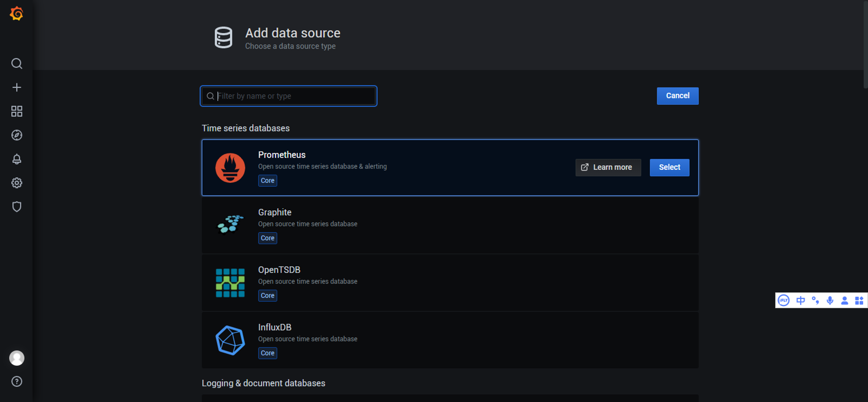Open the Alerting bell icon
868x402 pixels.
pyautogui.click(x=16, y=159)
